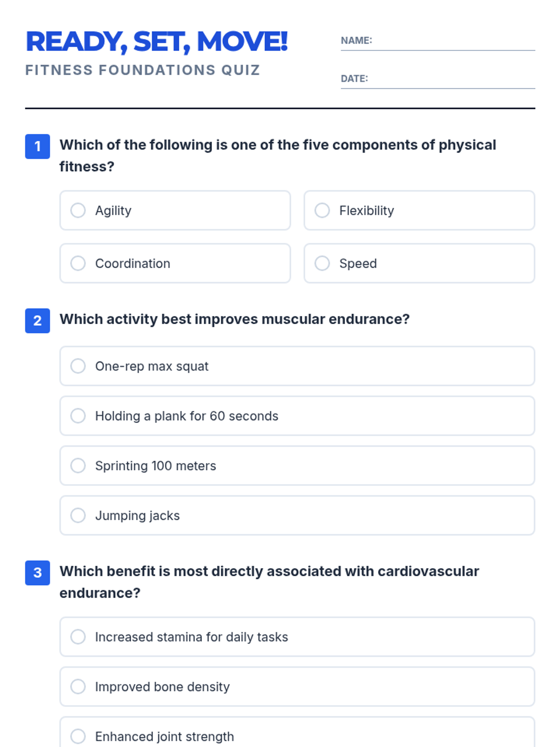This screenshot has width=560, height=747.
Task: Select the Agility radio option
Action: tap(78, 211)
